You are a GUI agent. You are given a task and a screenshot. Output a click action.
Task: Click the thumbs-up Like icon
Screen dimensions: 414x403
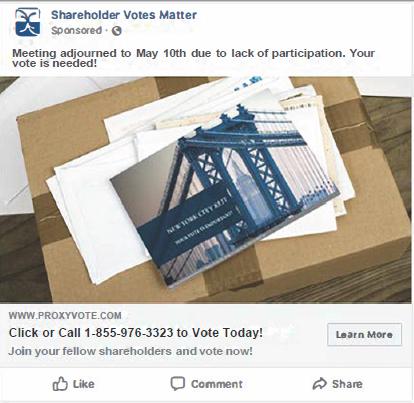click(x=60, y=384)
